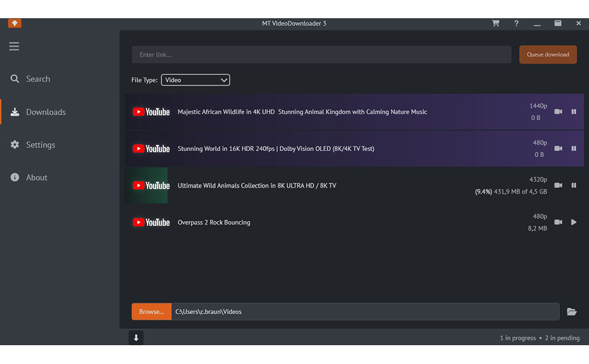The width and height of the screenshot is (589, 364).
Task: Expand the File Type Video dropdown
Action: click(x=196, y=80)
